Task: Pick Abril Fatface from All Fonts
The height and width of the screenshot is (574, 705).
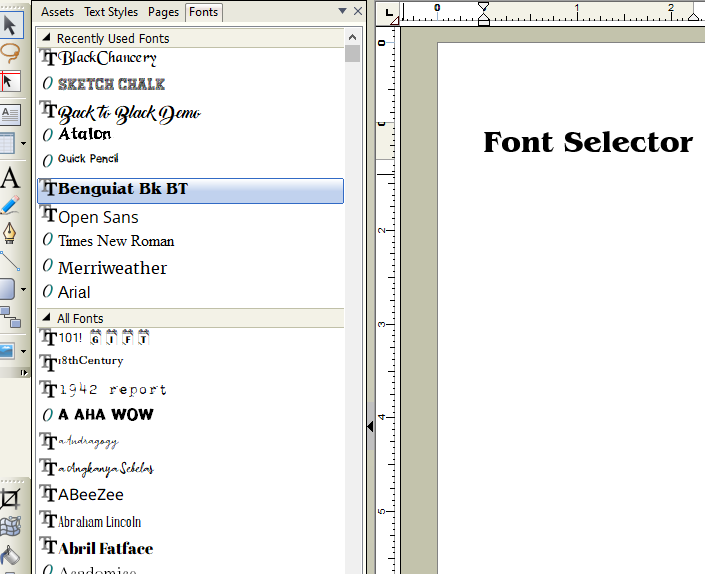Action: point(105,548)
